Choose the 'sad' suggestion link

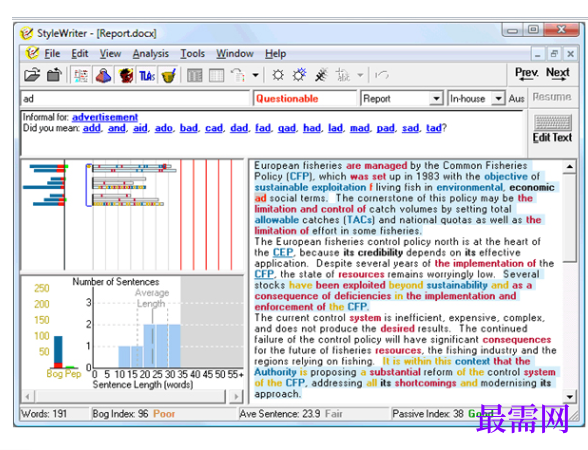411,128
